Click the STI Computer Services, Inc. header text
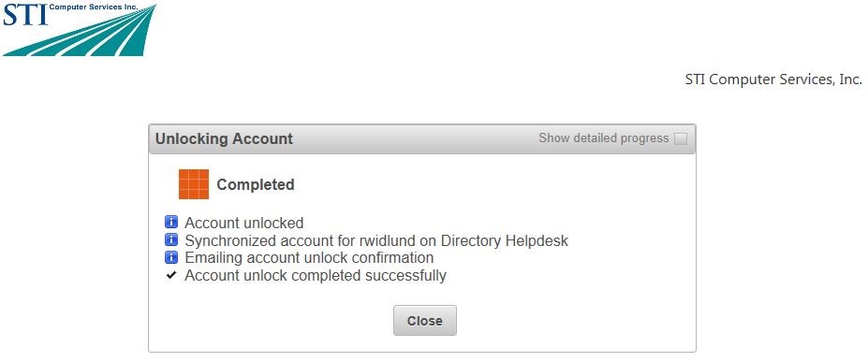This screenshot has height=362, width=868. (773, 80)
